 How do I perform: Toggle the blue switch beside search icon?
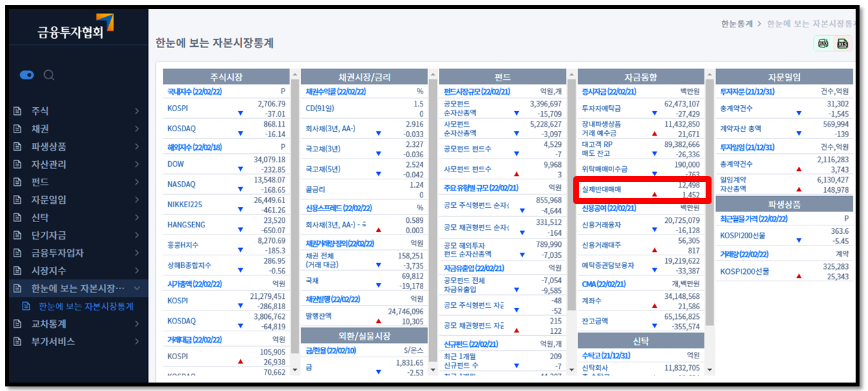[x=27, y=75]
